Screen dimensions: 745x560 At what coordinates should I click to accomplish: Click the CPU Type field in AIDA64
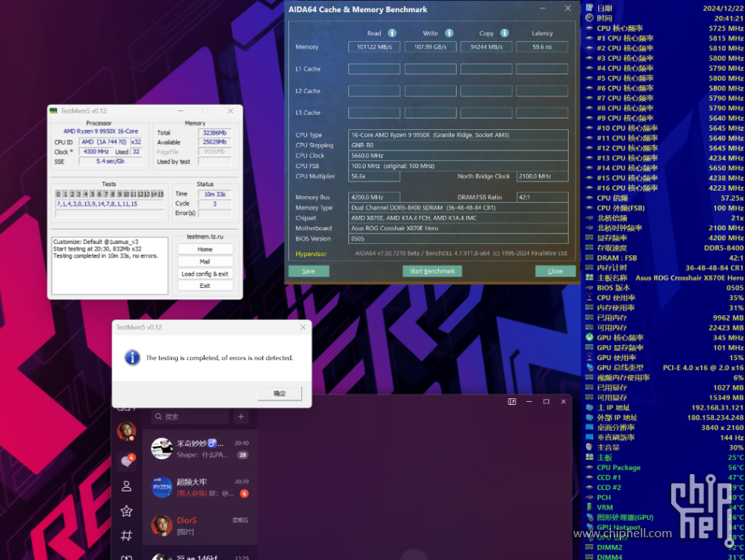[458, 135]
